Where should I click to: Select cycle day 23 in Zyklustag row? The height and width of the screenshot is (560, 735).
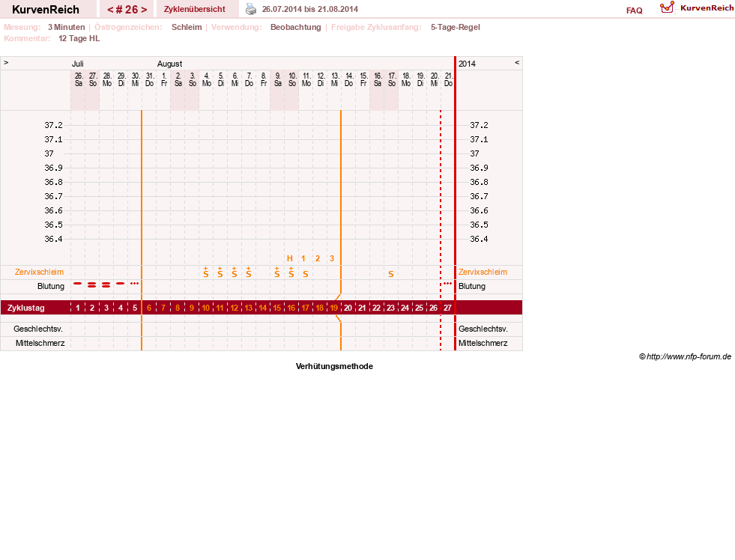tap(390, 308)
